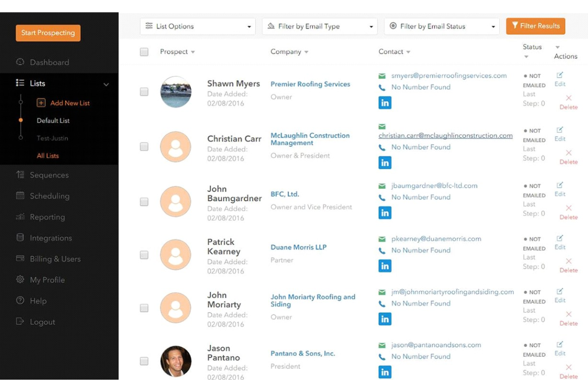
Task: Click the Dashboard sidebar icon
Action: click(x=20, y=62)
